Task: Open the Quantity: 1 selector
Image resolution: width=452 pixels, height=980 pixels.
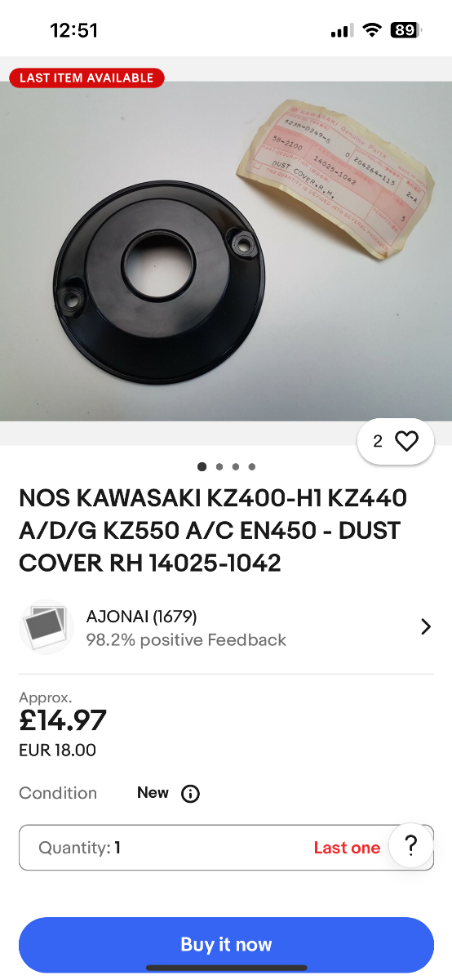Action: coord(226,848)
